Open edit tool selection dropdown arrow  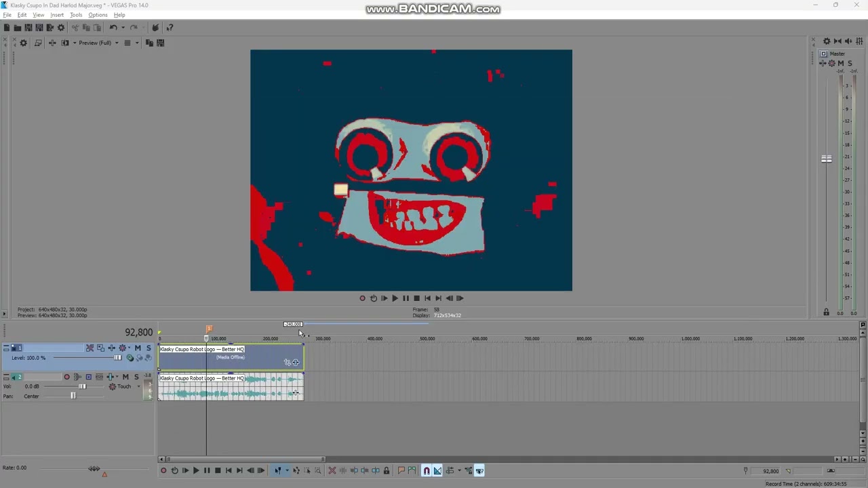[x=286, y=470]
